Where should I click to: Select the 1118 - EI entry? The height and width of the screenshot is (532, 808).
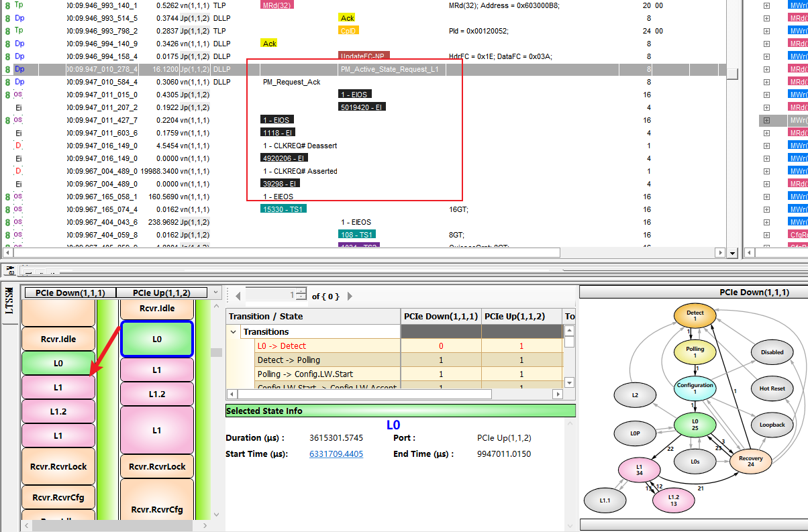click(277, 133)
